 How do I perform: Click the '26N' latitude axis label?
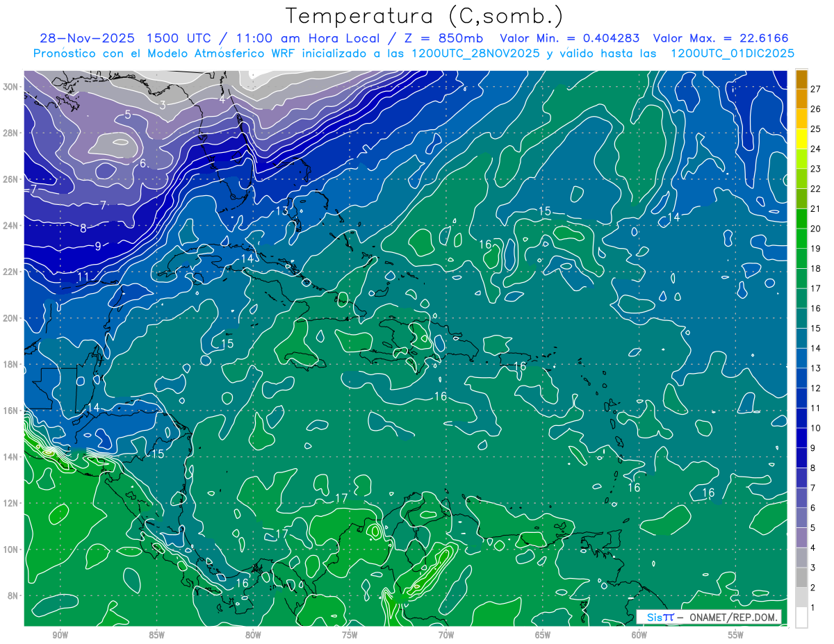tap(12, 179)
